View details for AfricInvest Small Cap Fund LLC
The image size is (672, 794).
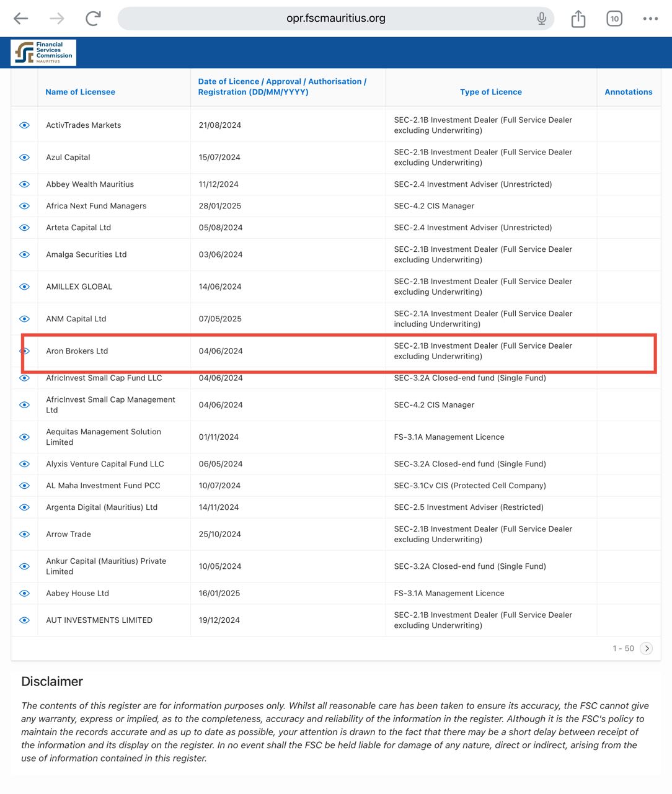(25, 378)
